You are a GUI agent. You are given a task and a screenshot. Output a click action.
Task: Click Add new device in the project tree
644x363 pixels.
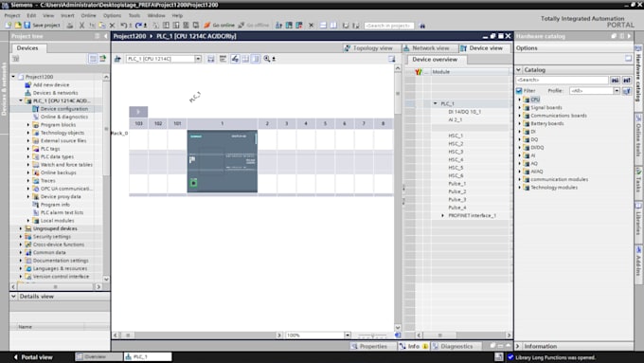pos(51,84)
